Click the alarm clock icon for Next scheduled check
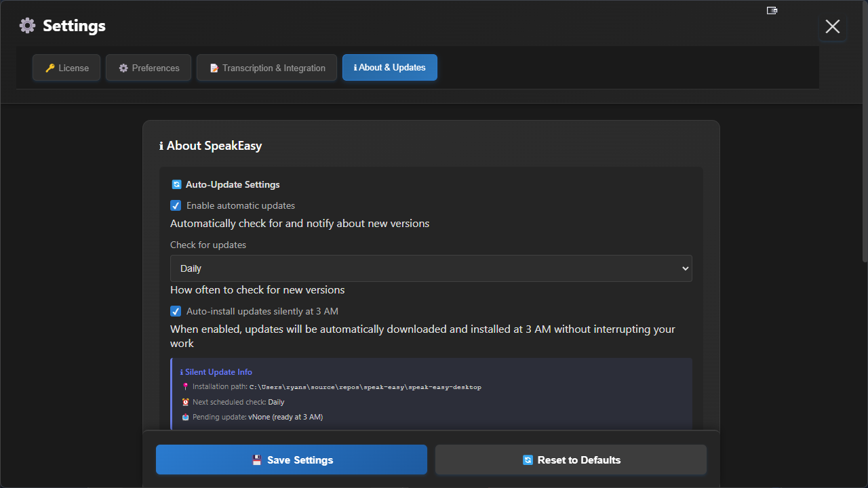Image resolution: width=868 pixels, height=488 pixels. [185, 402]
